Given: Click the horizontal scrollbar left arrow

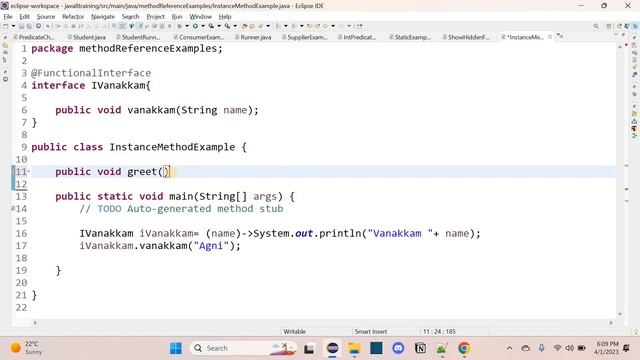Looking at the screenshot, I should [35, 323].
